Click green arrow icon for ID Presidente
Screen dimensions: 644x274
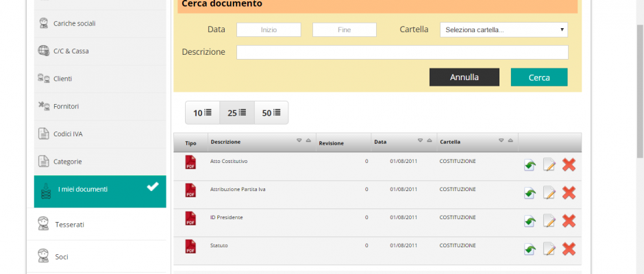click(530, 221)
